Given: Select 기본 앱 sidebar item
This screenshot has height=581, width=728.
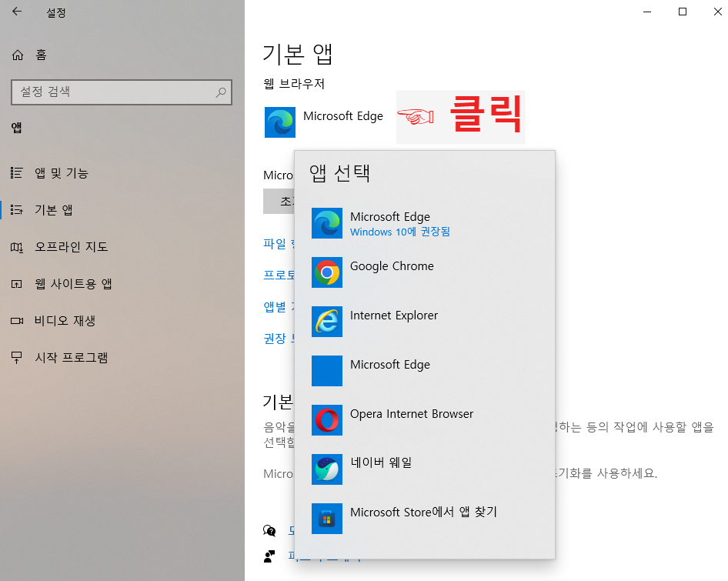Looking at the screenshot, I should coord(54,210).
